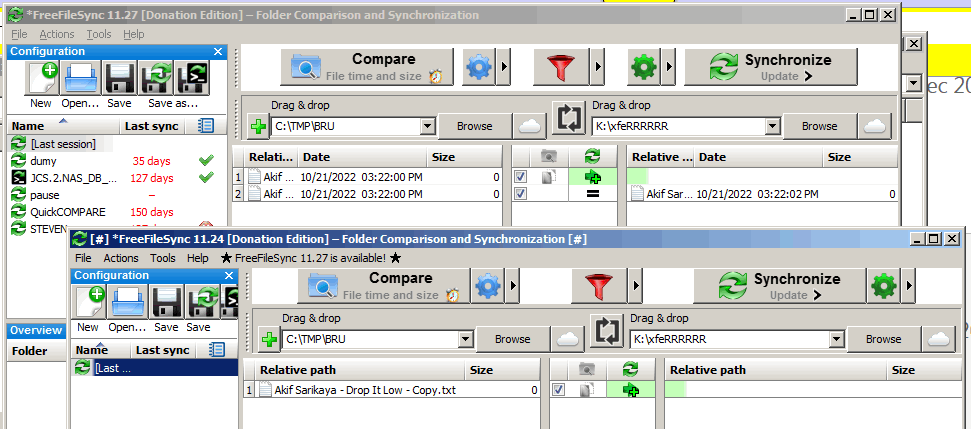Add folder pair green plus in 11.27 window
The image size is (971, 429).
tap(258, 127)
